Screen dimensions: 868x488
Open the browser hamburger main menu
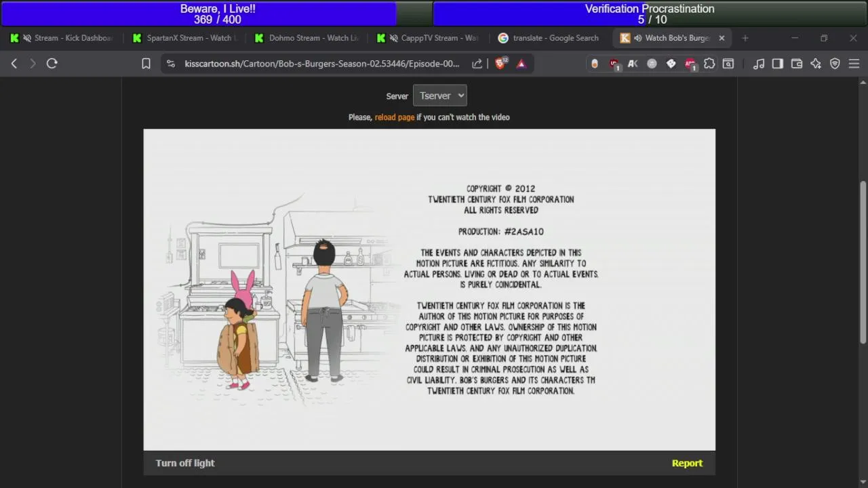click(x=854, y=64)
